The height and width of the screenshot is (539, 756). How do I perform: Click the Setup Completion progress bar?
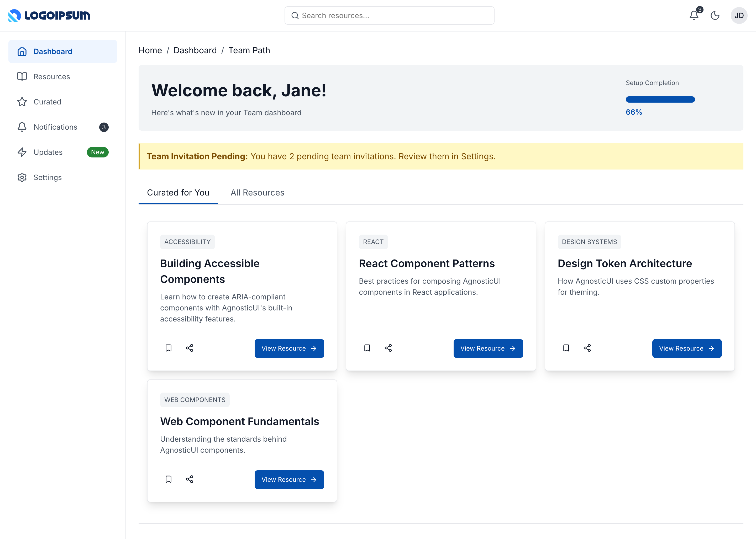pyautogui.click(x=660, y=99)
